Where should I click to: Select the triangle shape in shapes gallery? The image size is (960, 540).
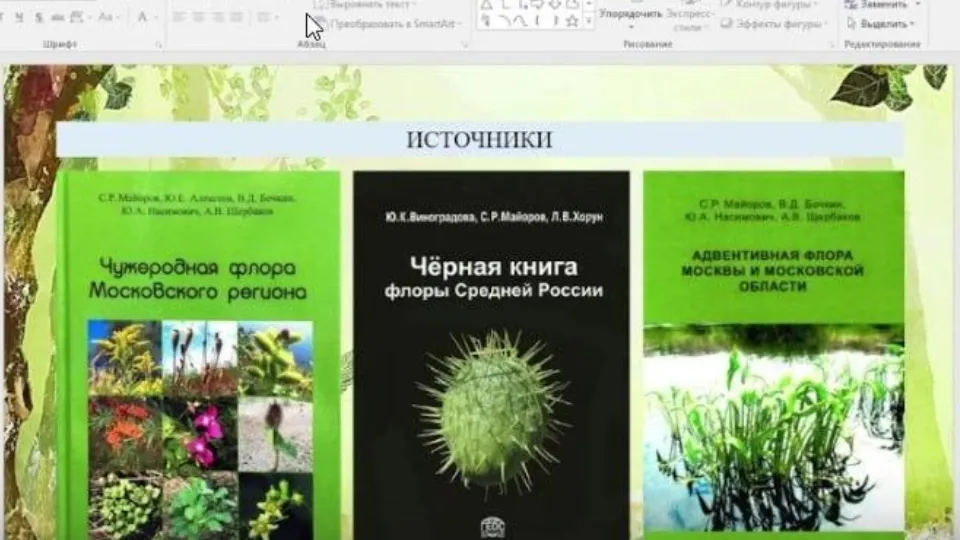click(486, 4)
